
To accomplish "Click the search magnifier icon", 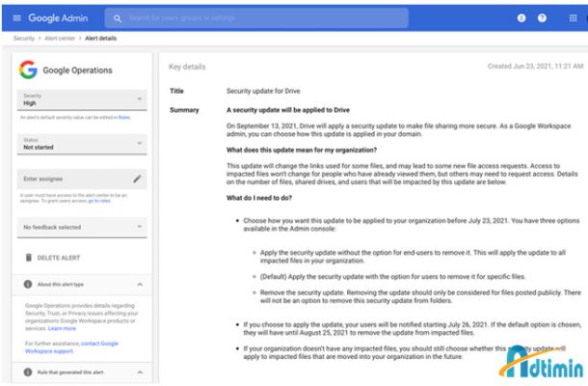I will click(118, 18).
